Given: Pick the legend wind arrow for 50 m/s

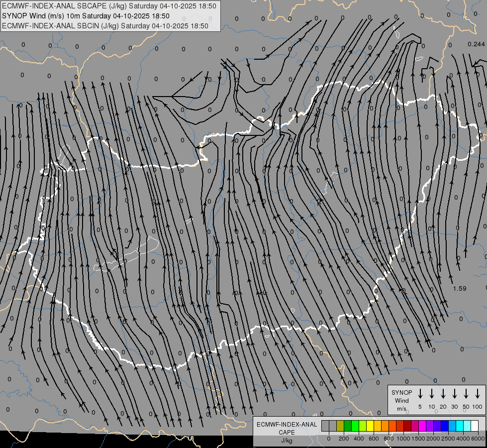Looking at the screenshot, I should pyautogui.click(x=466, y=394).
